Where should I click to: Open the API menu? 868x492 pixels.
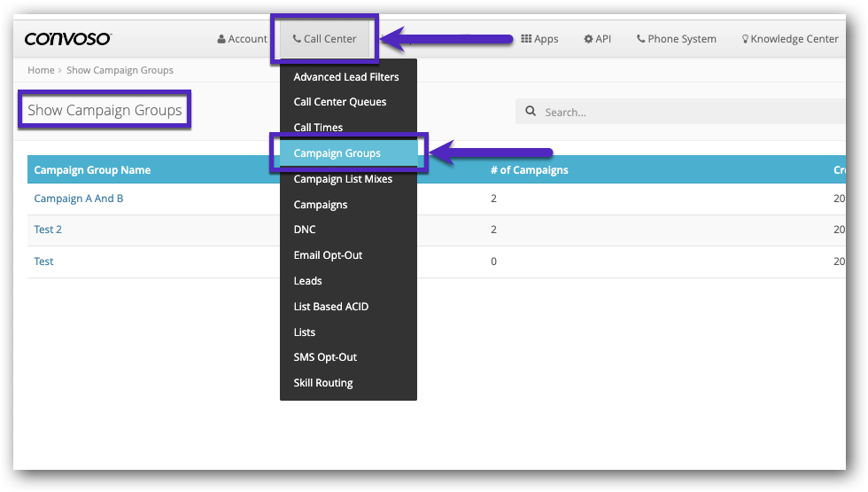click(597, 39)
